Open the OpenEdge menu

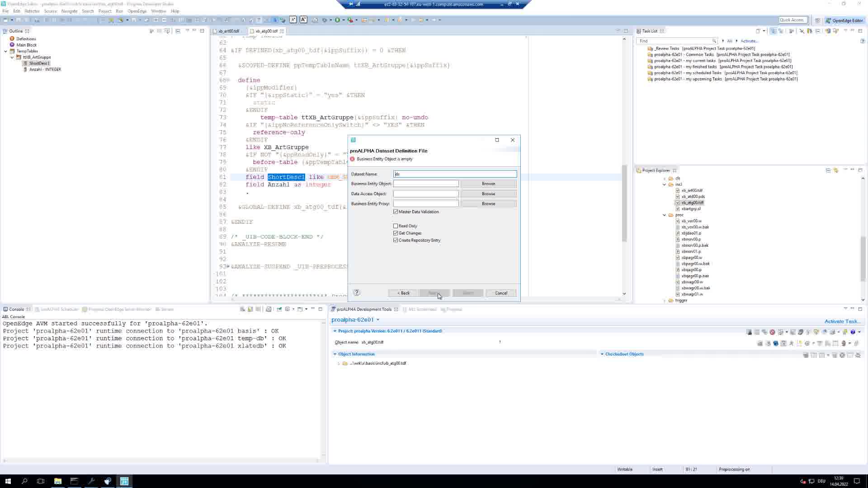click(x=137, y=11)
